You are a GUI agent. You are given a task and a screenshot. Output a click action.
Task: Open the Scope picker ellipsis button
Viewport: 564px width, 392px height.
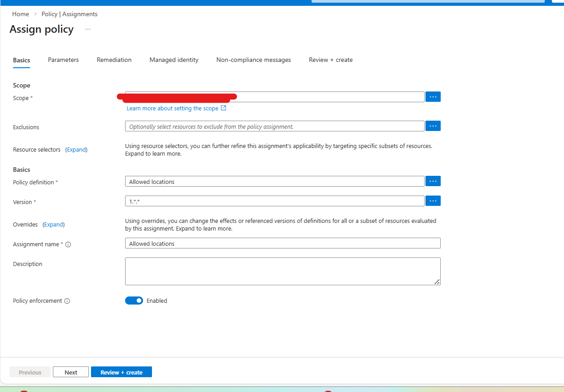click(433, 96)
